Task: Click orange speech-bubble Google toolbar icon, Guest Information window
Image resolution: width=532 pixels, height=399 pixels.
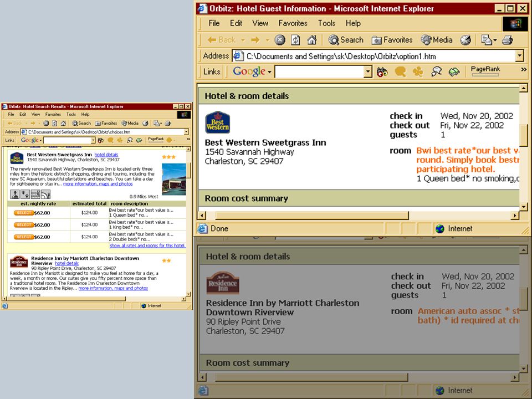Action: pos(400,71)
